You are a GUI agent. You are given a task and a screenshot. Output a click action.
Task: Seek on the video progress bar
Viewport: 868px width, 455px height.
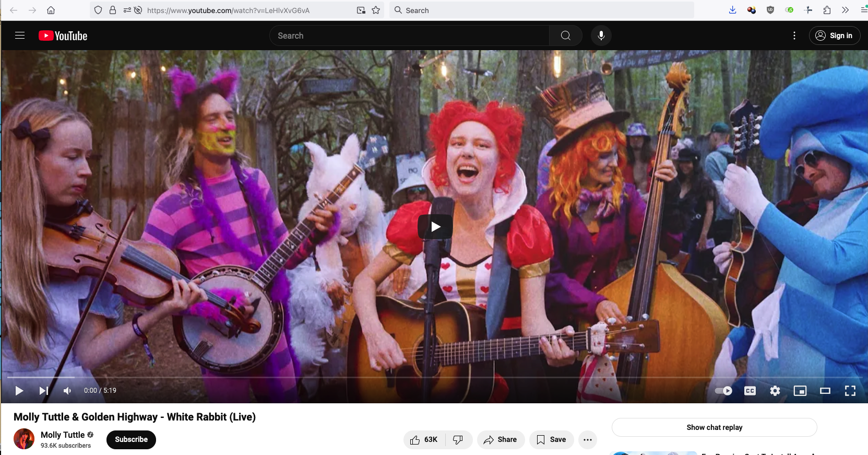pos(434,377)
